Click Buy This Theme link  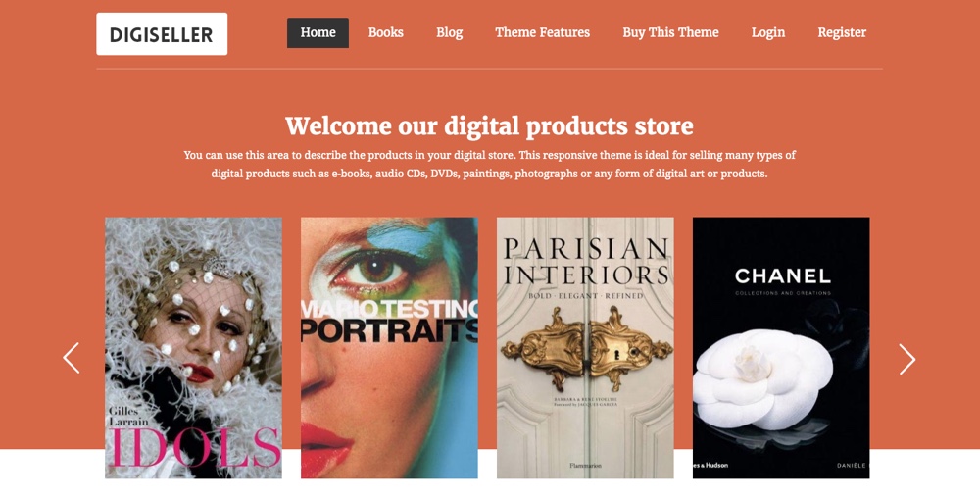click(670, 32)
